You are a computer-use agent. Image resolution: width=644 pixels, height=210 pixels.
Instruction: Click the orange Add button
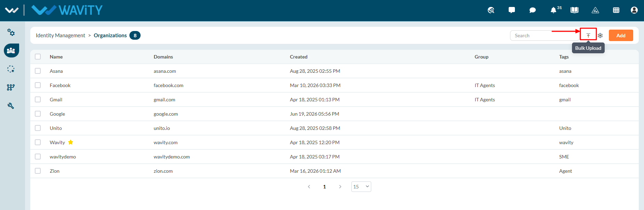(x=621, y=36)
